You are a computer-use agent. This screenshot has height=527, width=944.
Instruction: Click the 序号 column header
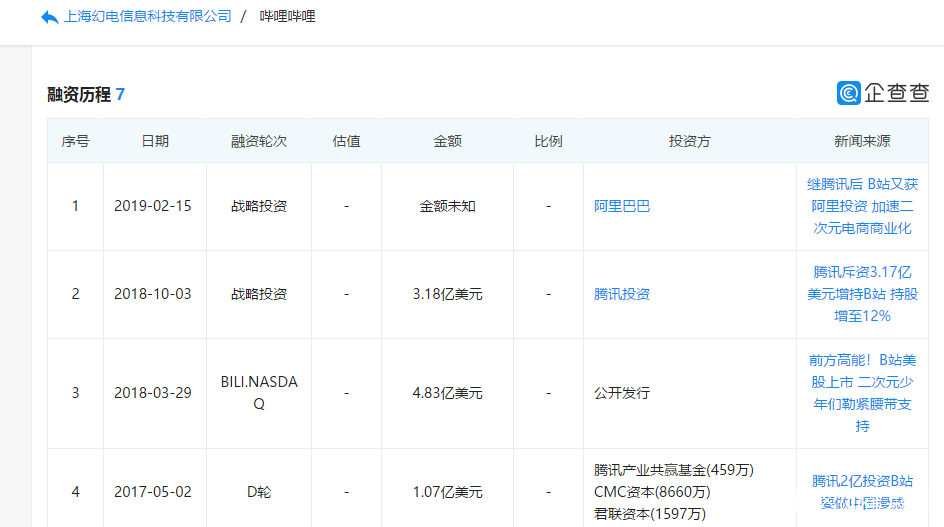(x=75, y=141)
